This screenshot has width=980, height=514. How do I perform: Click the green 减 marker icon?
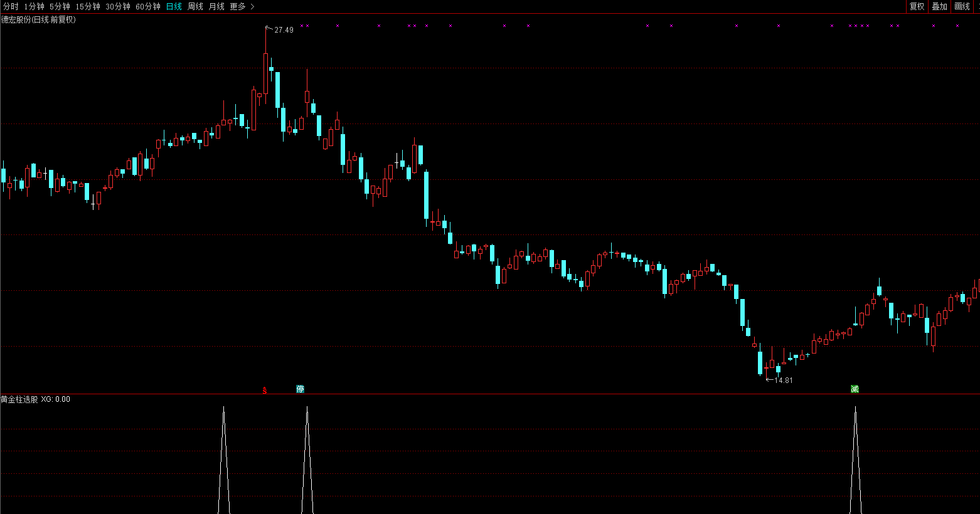(x=855, y=389)
